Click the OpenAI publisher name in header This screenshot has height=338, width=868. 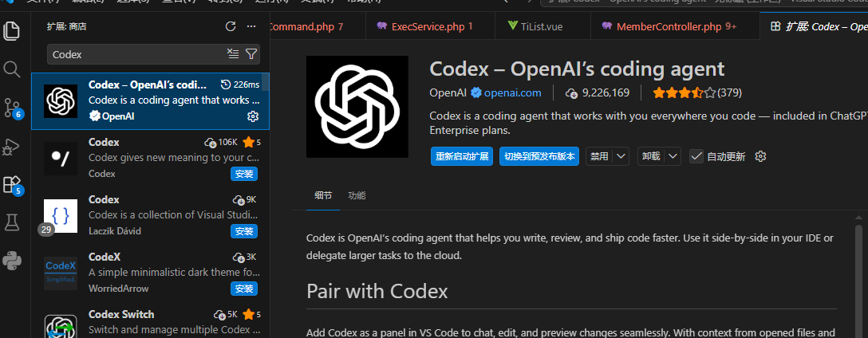(448, 93)
